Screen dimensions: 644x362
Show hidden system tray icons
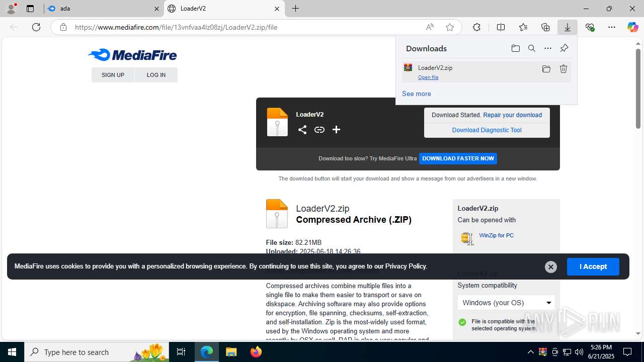click(x=530, y=352)
